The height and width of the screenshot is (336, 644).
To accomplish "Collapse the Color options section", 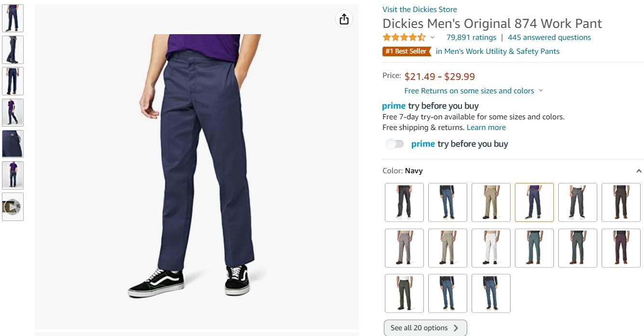I will [639, 171].
